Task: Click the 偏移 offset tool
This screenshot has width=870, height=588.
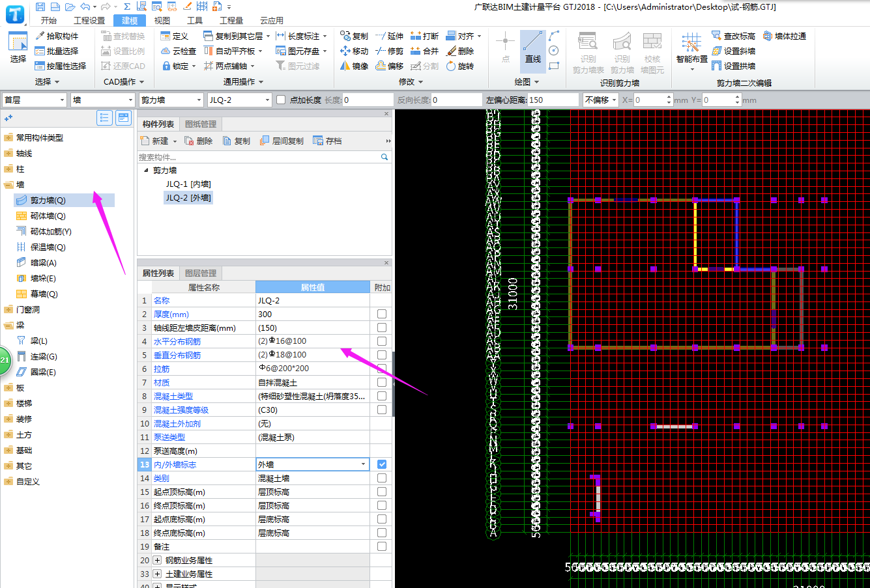Action: tap(389, 66)
